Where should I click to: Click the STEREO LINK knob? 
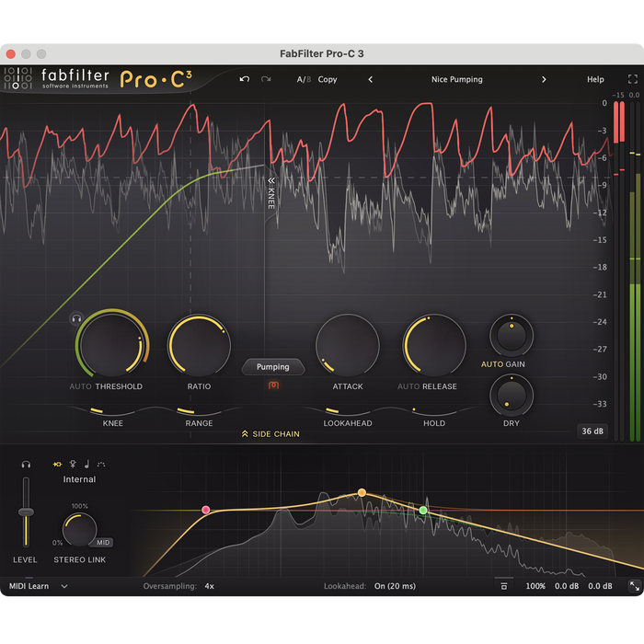click(79, 529)
